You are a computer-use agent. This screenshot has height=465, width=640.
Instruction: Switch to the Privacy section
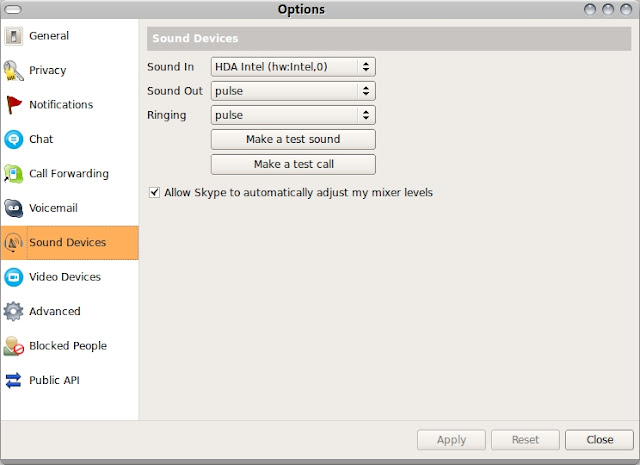pos(70,70)
